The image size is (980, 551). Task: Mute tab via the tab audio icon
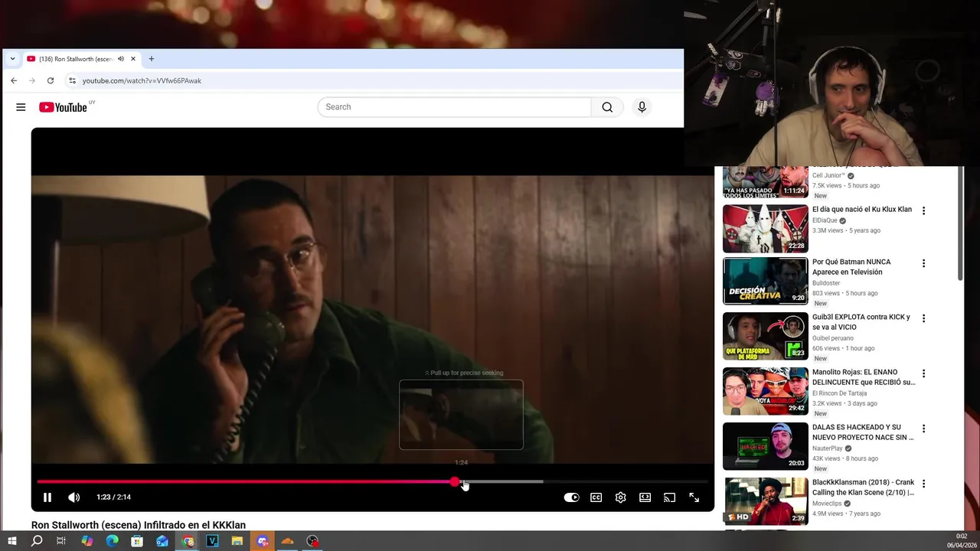point(120,59)
